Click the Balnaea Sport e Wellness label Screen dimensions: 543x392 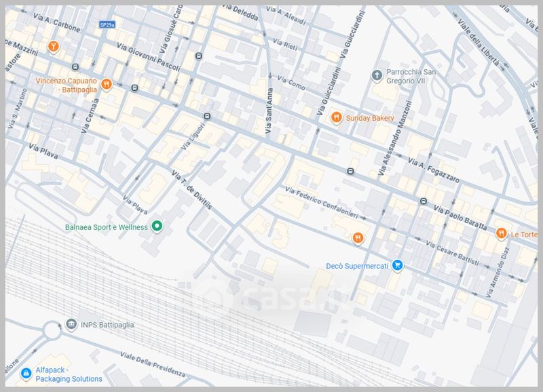[105, 227]
